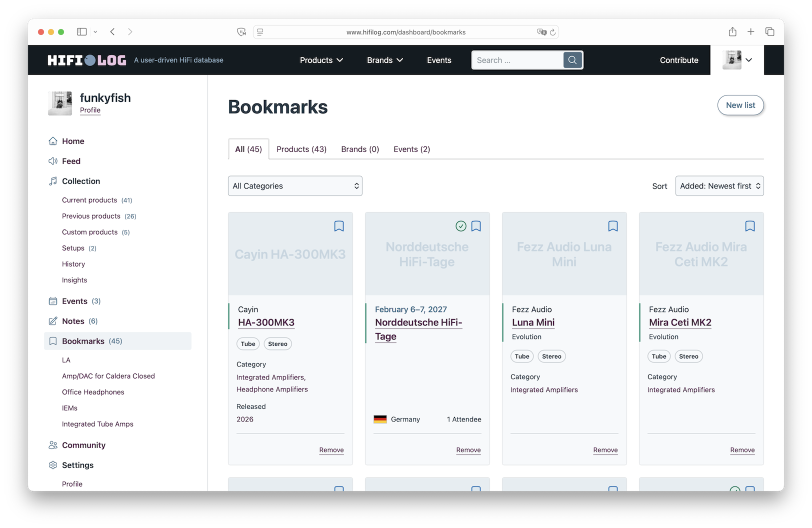The height and width of the screenshot is (528, 812).
Task: Remove the Cayin HA-300MK3 bookmark
Action: 331,450
